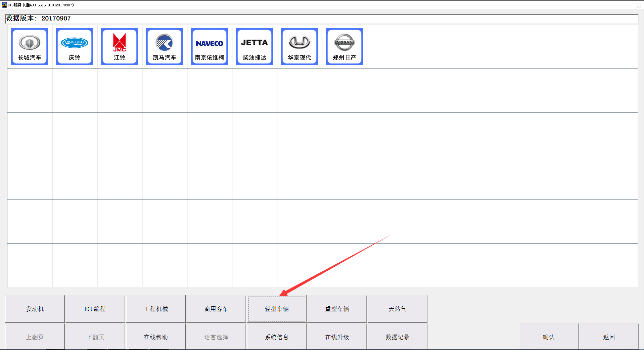
Task: Open 系统信息 system info
Action: pyautogui.click(x=277, y=337)
